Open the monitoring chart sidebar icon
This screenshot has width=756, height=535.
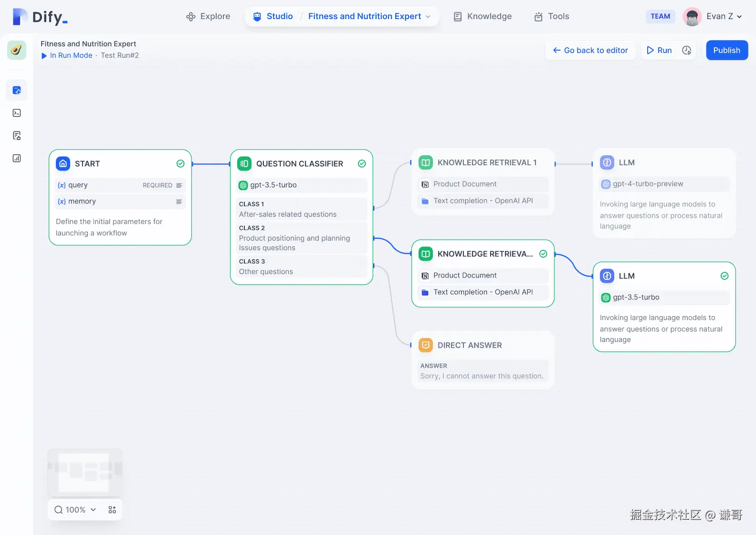point(17,158)
